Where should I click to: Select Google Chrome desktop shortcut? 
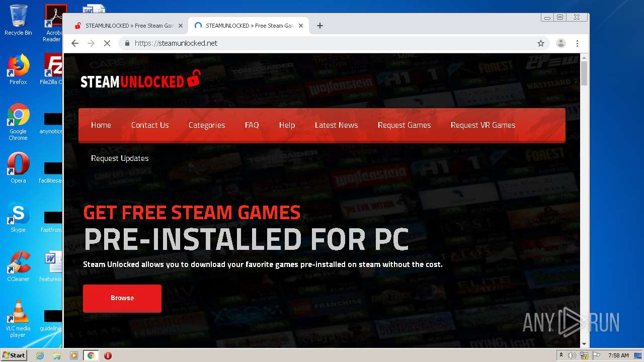18,122
